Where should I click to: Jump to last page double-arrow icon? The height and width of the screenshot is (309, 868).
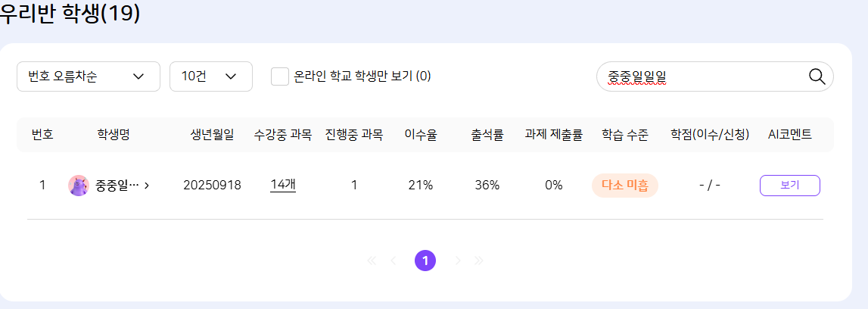(x=479, y=261)
